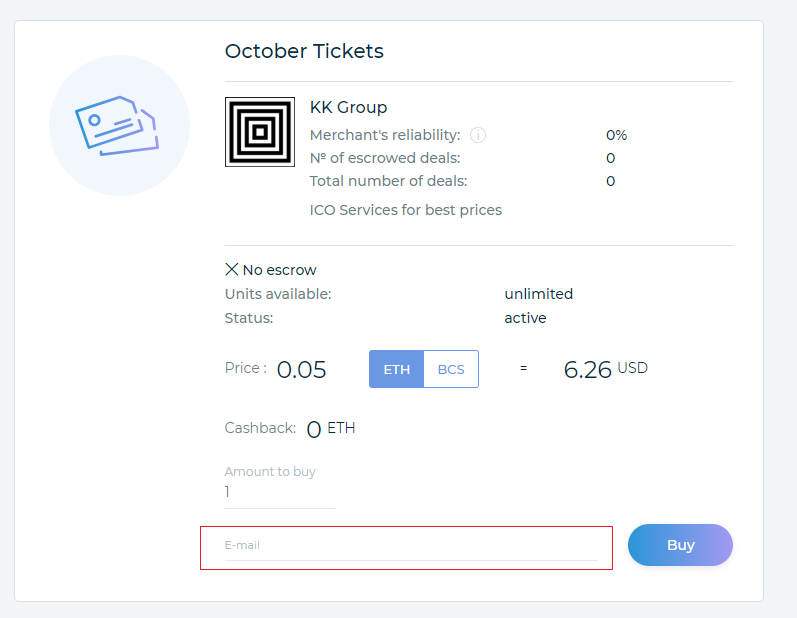This screenshot has height=618, width=797.
Task: Click the 0.05 price value
Action: click(302, 370)
